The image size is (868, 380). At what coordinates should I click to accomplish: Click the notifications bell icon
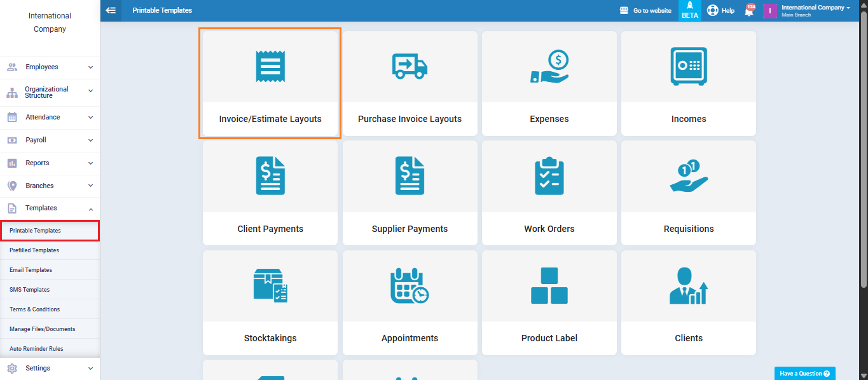(749, 11)
